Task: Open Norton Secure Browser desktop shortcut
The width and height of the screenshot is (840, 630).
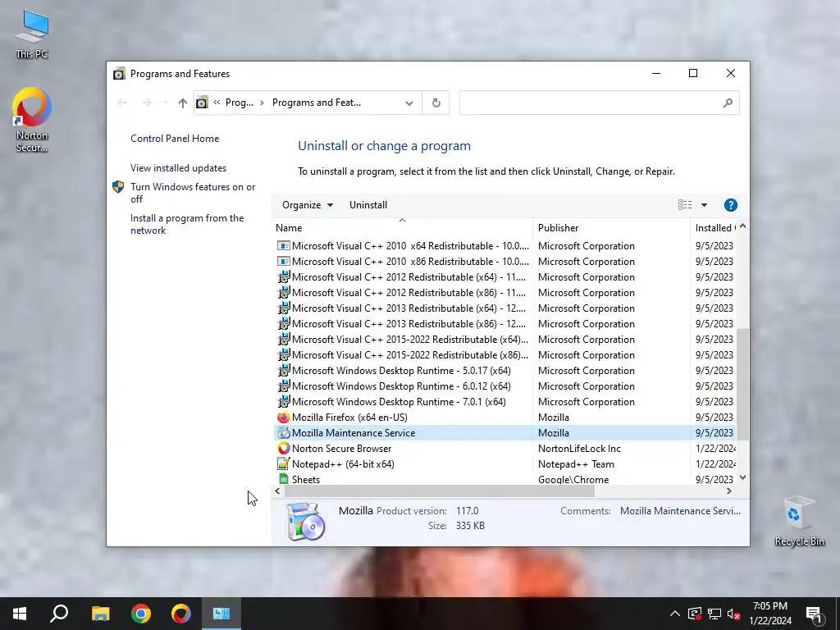Action: click(32, 120)
